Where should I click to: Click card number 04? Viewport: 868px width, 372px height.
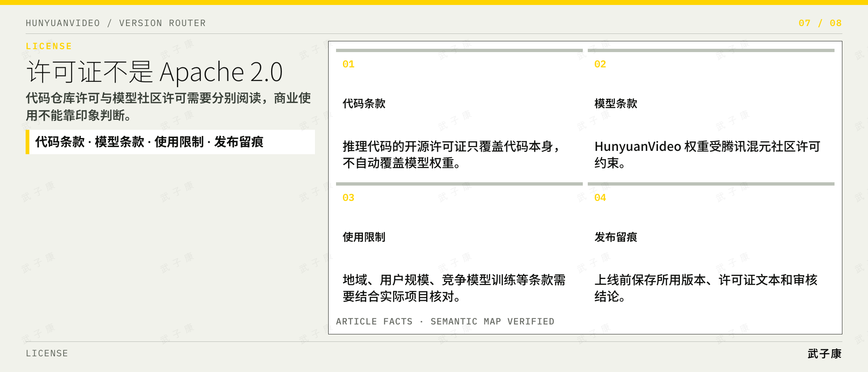click(600, 198)
